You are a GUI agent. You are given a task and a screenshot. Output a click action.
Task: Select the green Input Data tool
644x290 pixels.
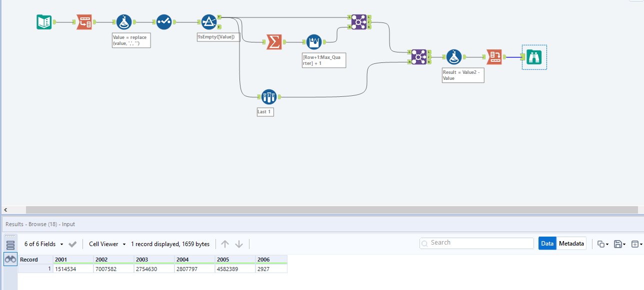(x=44, y=21)
